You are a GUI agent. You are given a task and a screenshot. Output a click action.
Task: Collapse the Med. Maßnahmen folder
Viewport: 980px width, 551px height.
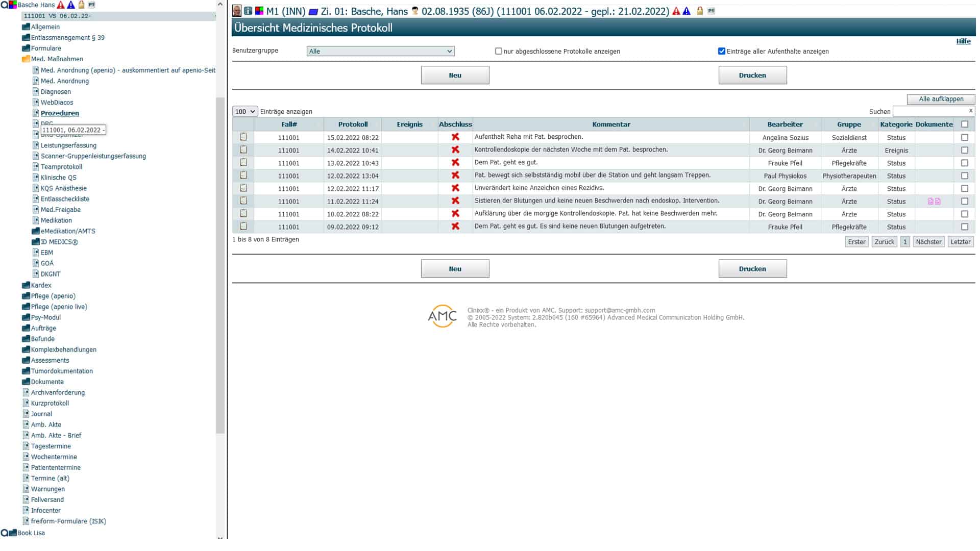click(26, 59)
